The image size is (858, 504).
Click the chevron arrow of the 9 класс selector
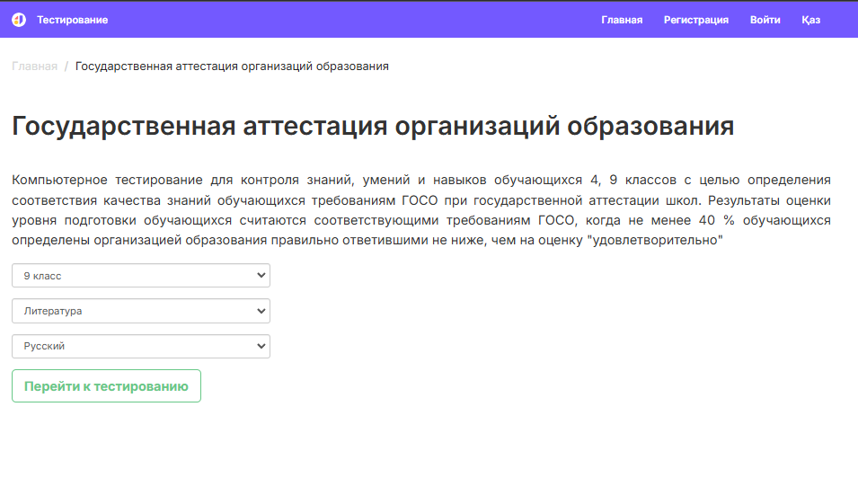(261, 276)
